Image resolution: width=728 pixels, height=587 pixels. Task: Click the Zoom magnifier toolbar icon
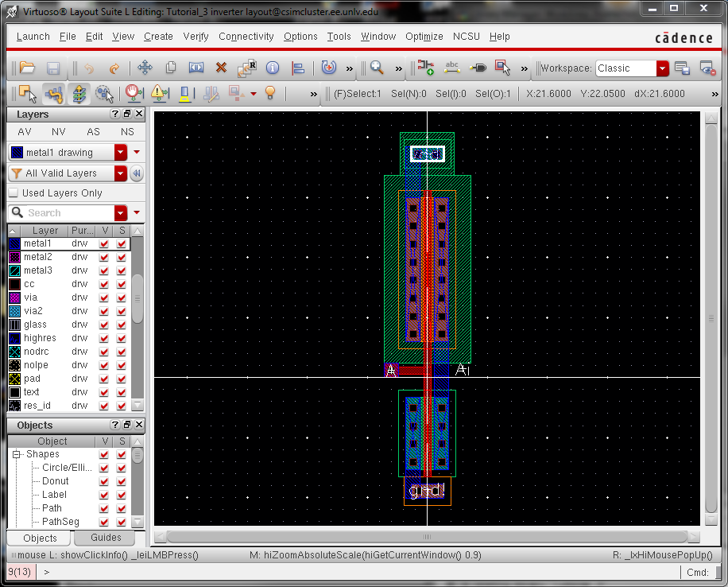377,68
